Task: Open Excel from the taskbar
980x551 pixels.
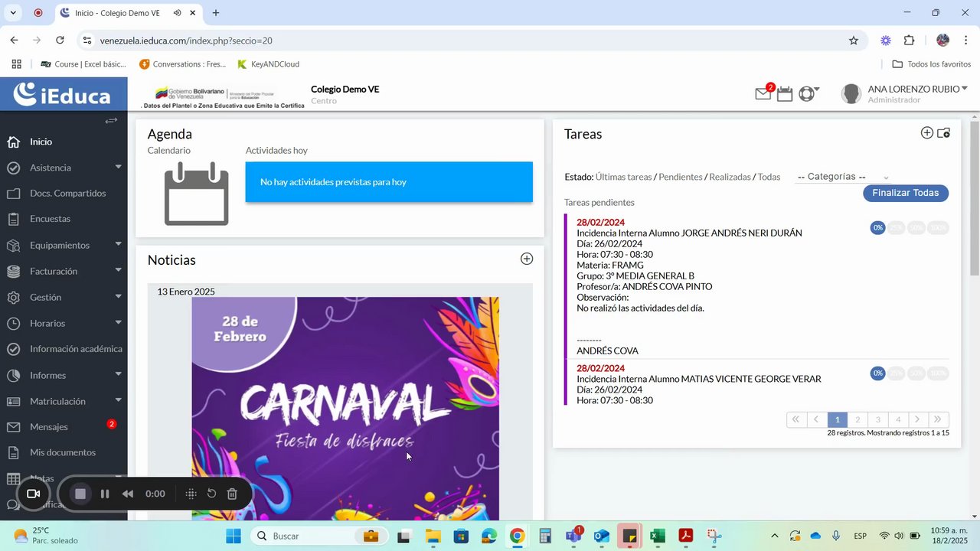Action: click(x=657, y=536)
